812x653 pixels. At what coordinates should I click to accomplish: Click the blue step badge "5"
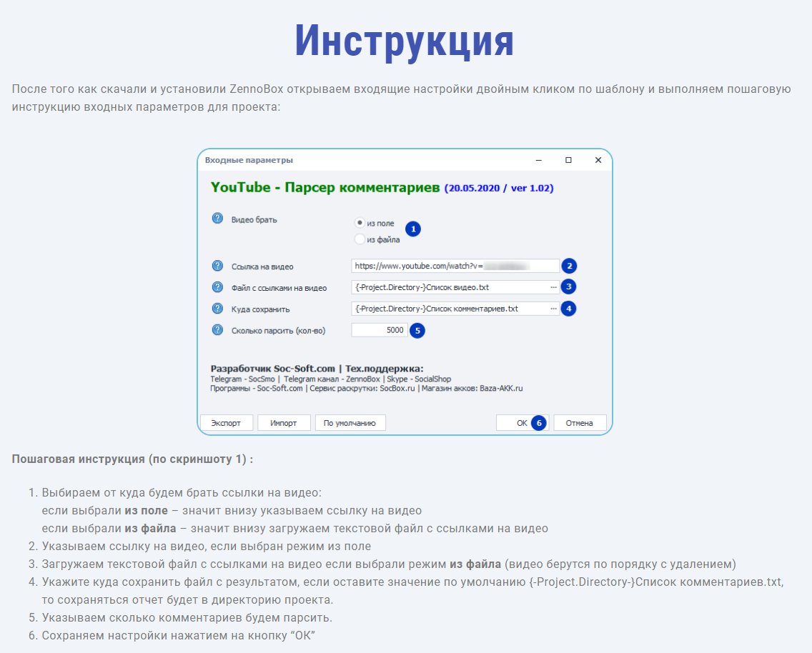coord(417,330)
